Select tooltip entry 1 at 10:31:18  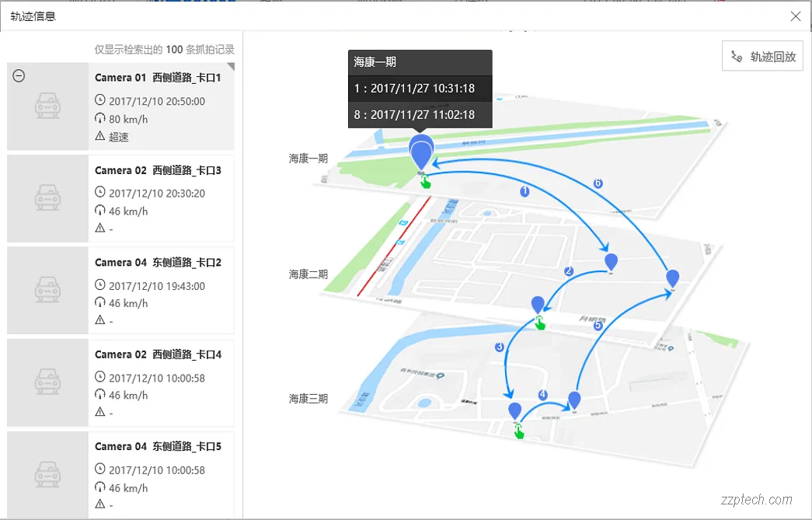[420, 89]
